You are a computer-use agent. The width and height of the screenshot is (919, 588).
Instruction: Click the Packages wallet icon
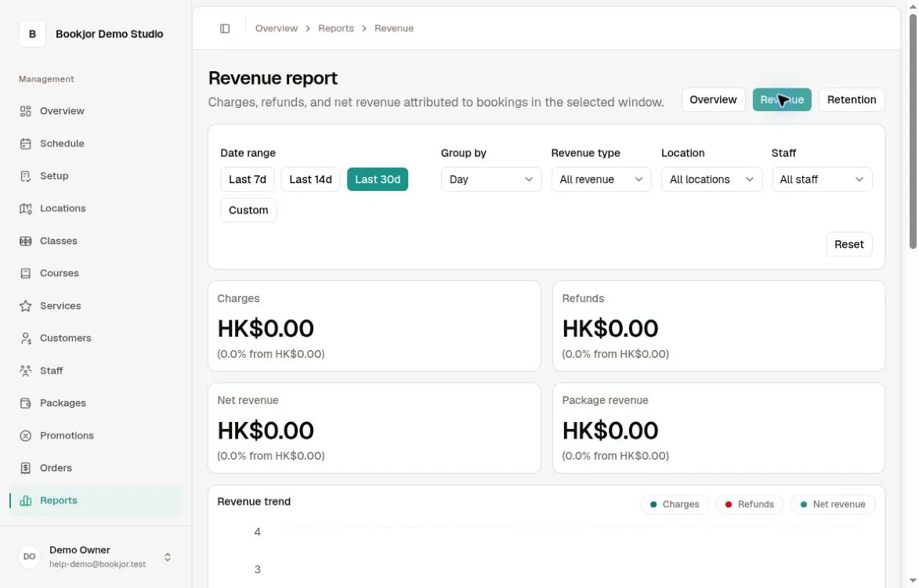pyautogui.click(x=25, y=403)
